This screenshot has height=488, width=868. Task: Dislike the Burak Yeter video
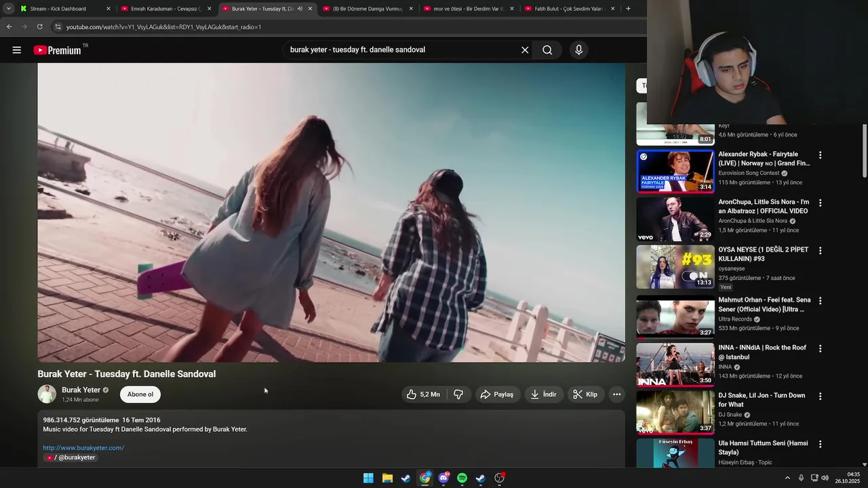[458, 394]
